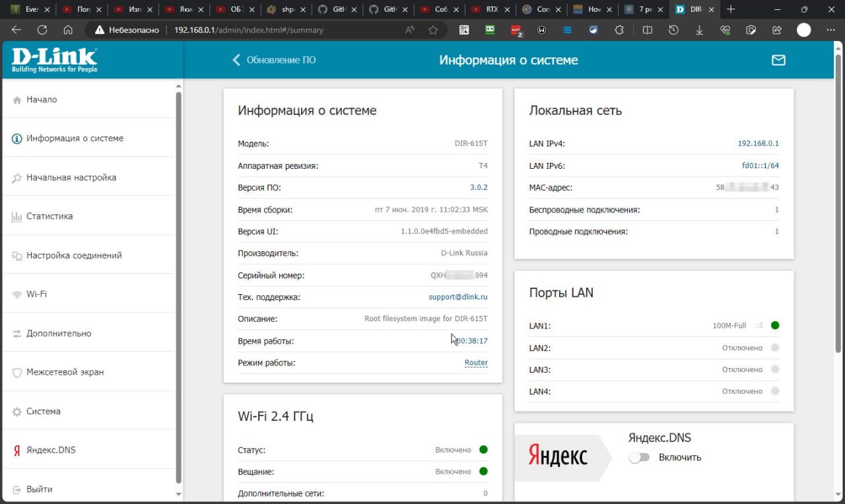Open the downloads icon

point(699,30)
